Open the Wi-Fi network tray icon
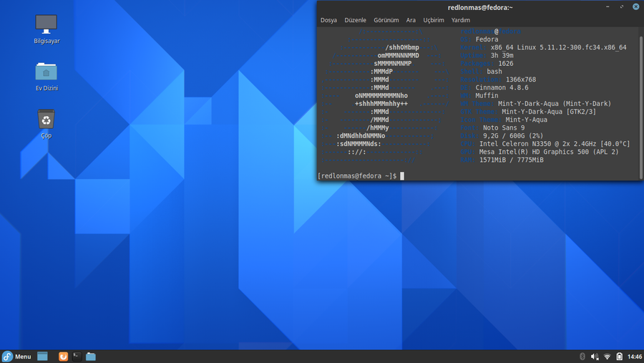 coord(607,357)
